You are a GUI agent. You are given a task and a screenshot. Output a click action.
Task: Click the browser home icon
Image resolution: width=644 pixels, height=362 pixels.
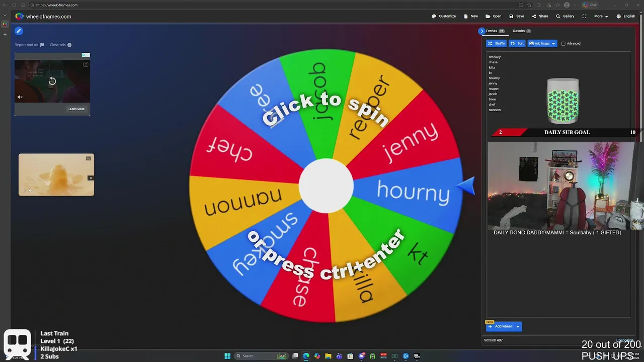tap(23, 5)
